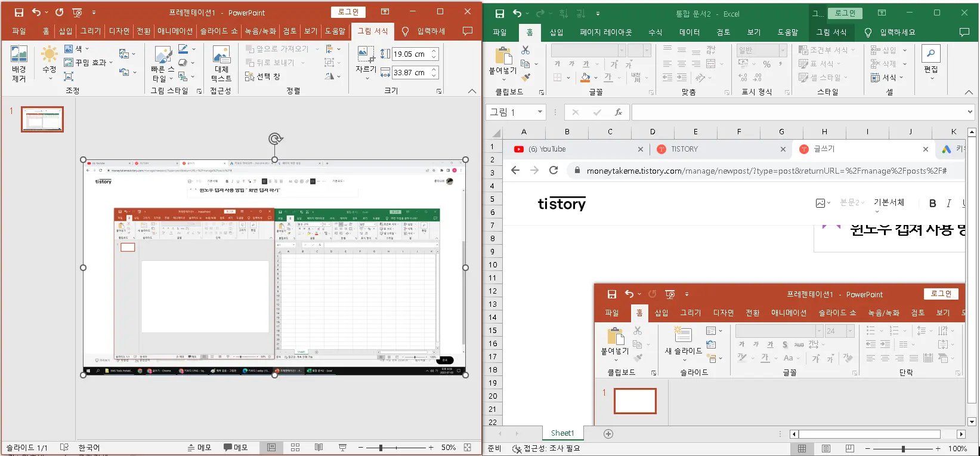Viewport: 980px width, 456px height.
Task: Click 한국어 language in PowerPoint status bar
Action: click(x=89, y=448)
